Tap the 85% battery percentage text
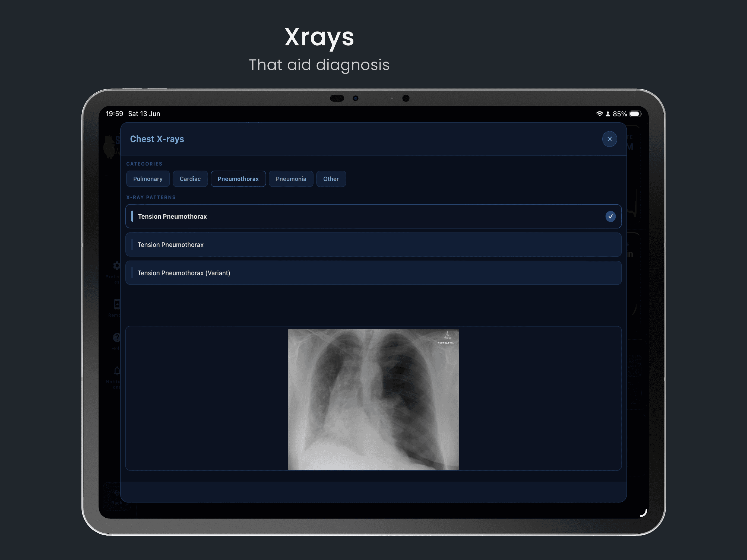747x560 pixels. tap(620, 114)
